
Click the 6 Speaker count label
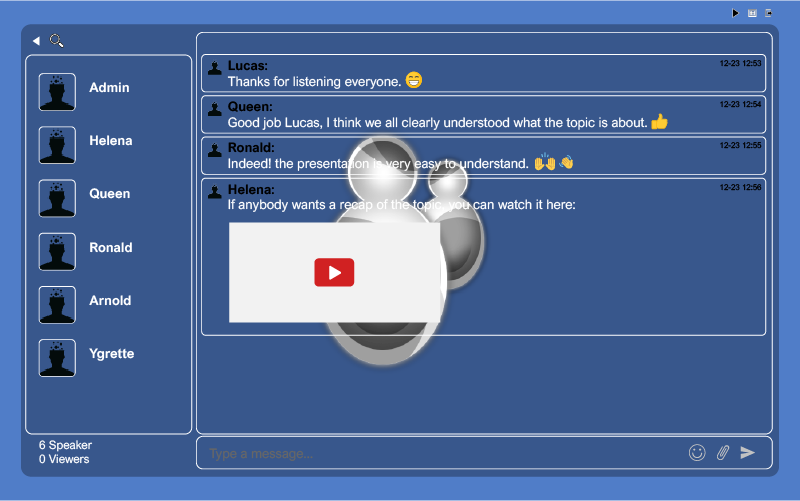pos(65,445)
